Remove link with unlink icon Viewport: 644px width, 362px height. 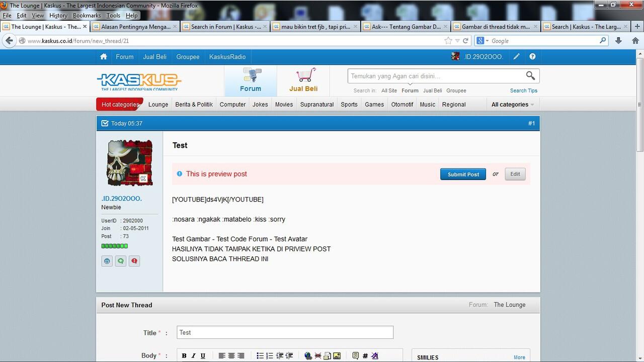(318, 356)
